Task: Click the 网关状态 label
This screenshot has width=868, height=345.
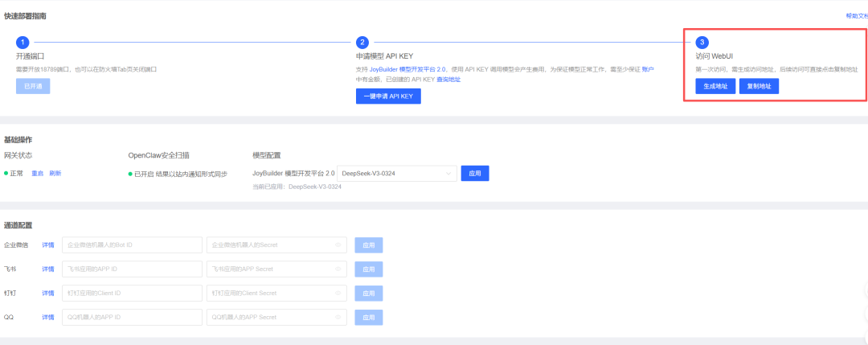Action: click(18, 155)
